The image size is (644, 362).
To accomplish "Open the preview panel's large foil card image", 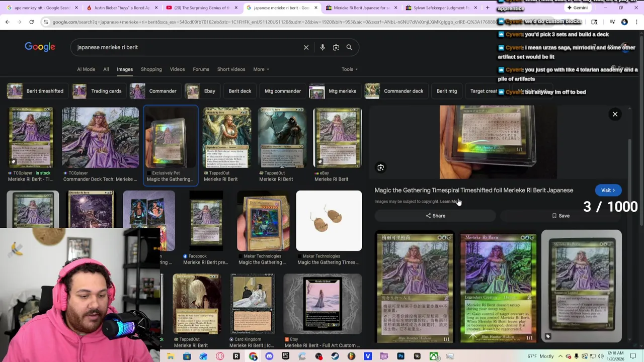I will (x=498, y=142).
